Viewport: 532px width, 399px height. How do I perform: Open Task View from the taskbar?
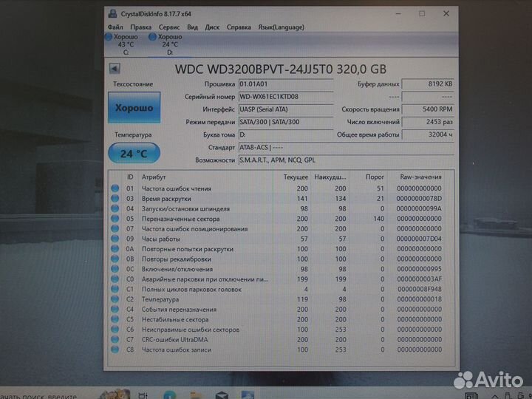[x=143, y=395]
